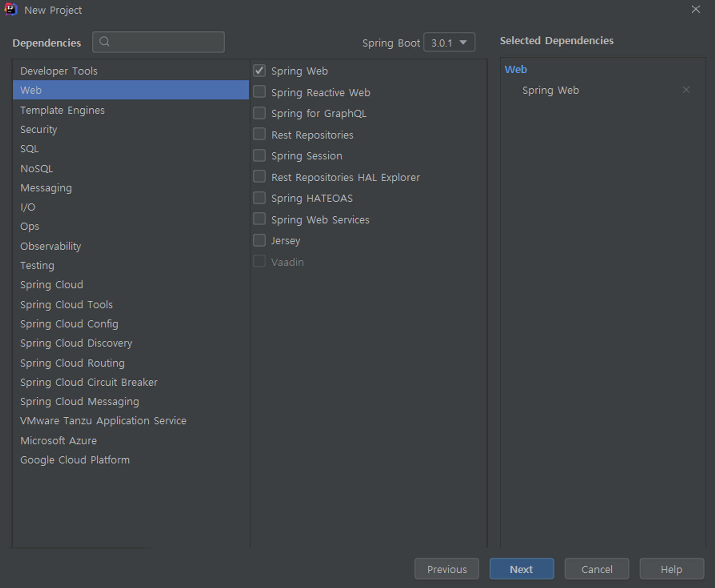Check the Rest Repositories option
This screenshot has height=588, width=715.
tap(259, 134)
